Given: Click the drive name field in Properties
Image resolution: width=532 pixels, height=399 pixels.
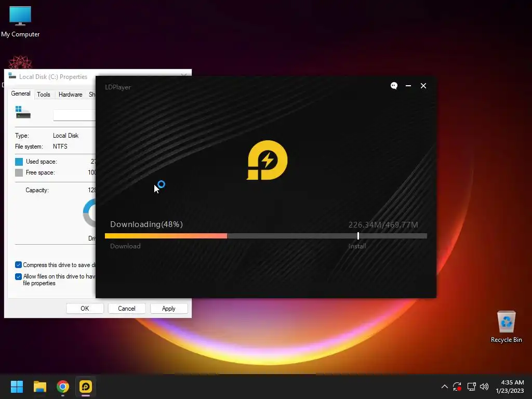Looking at the screenshot, I should point(74,115).
